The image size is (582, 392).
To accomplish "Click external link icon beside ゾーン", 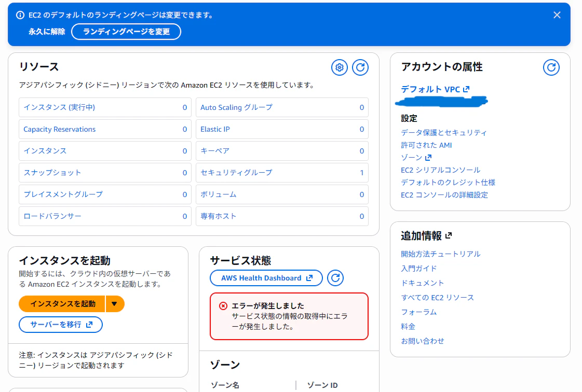I will [428, 157].
